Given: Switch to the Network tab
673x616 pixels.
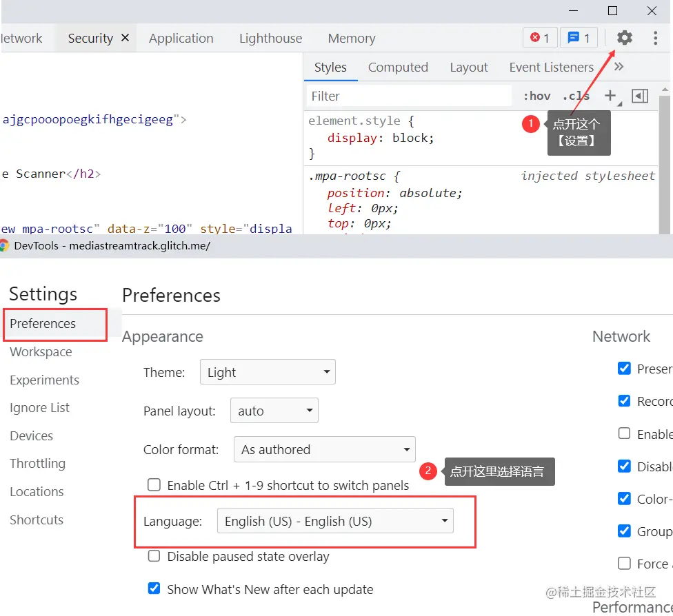Looking at the screenshot, I should [21, 38].
